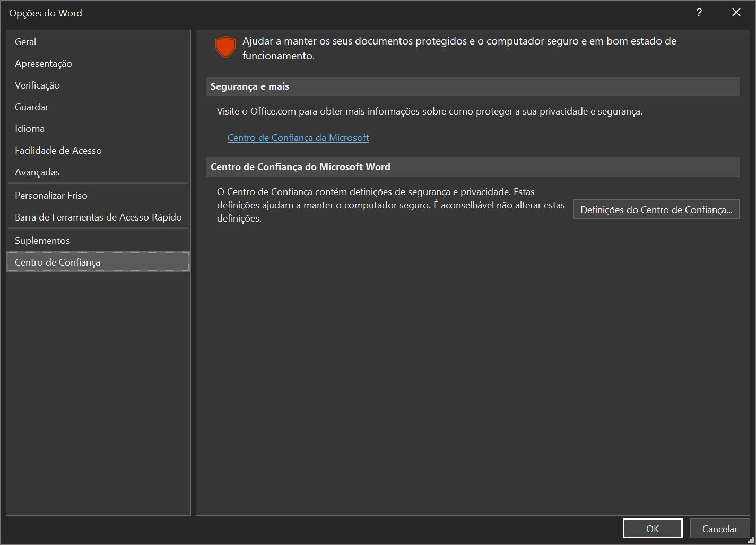This screenshot has height=545, width=756.
Task: Click the Segurança e mais section header
Action: pos(473,86)
